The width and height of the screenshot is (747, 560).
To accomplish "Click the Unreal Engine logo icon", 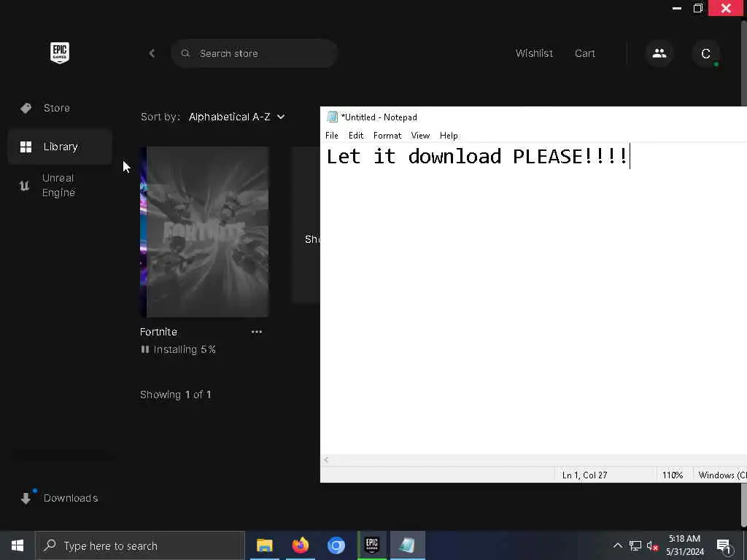I will [x=24, y=186].
